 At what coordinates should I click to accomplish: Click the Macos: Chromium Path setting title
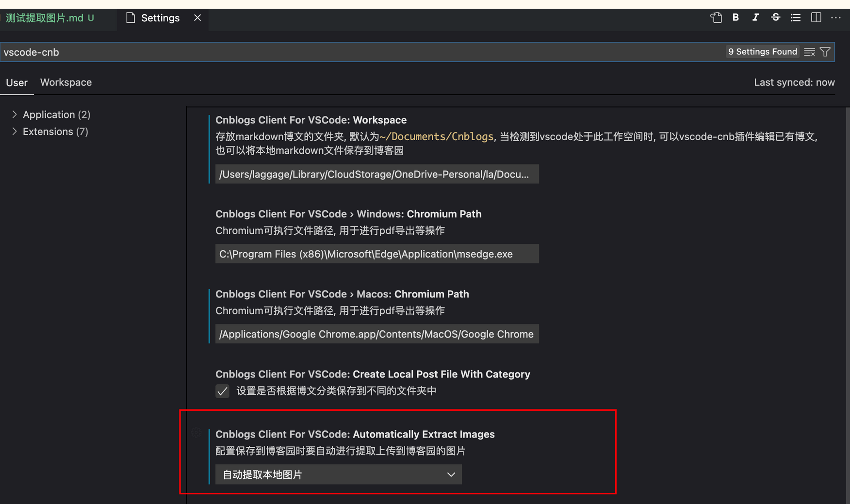[342, 294]
